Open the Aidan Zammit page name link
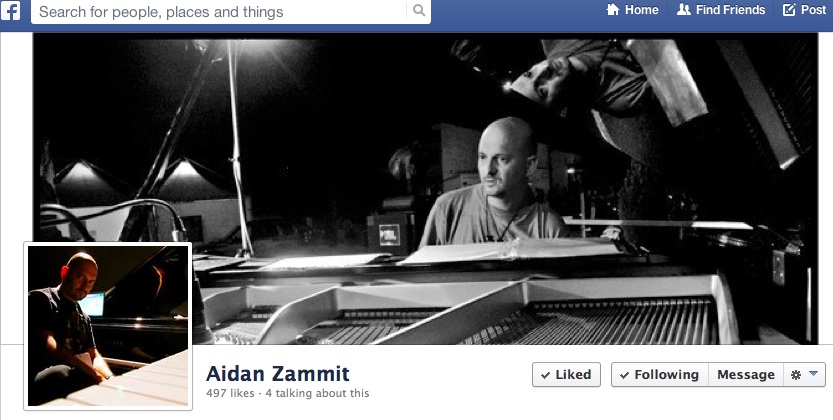The image size is (833, 420). [x=278, y=374]
